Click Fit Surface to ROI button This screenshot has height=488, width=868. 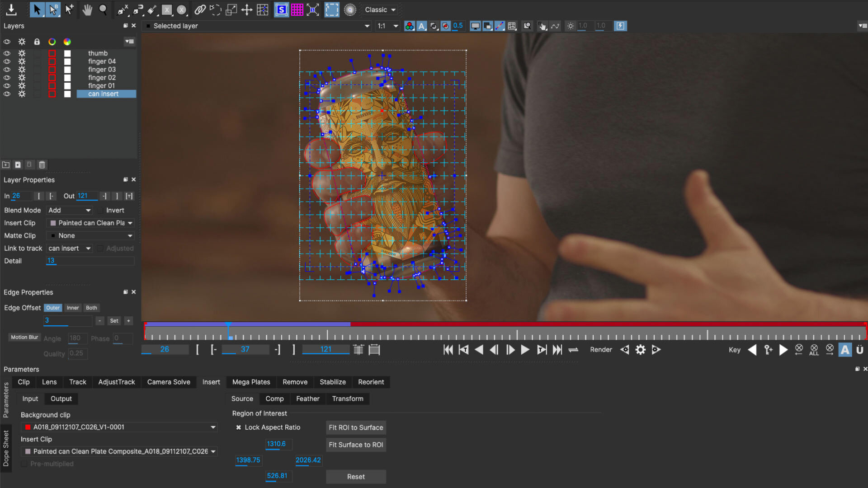click(357, 445)
